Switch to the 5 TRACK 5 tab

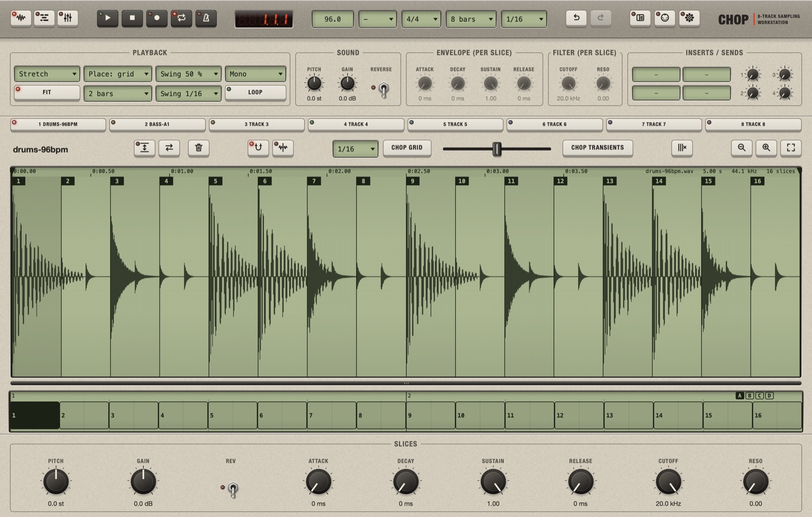coord(455,124)
